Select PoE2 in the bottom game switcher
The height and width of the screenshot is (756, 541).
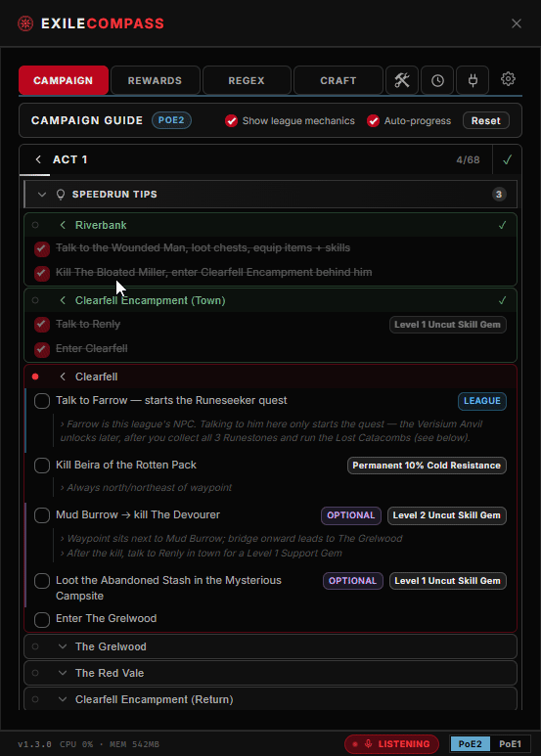click(470, 744)
